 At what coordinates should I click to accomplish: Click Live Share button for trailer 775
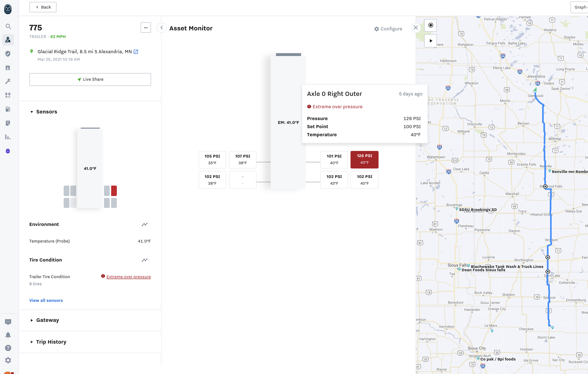[x=90, y=79]
